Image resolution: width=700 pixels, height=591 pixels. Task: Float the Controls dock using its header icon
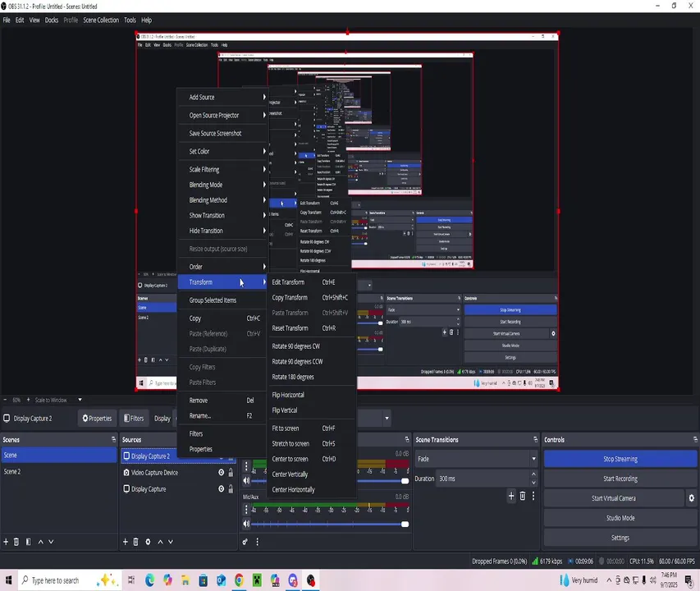coord(695,440)
